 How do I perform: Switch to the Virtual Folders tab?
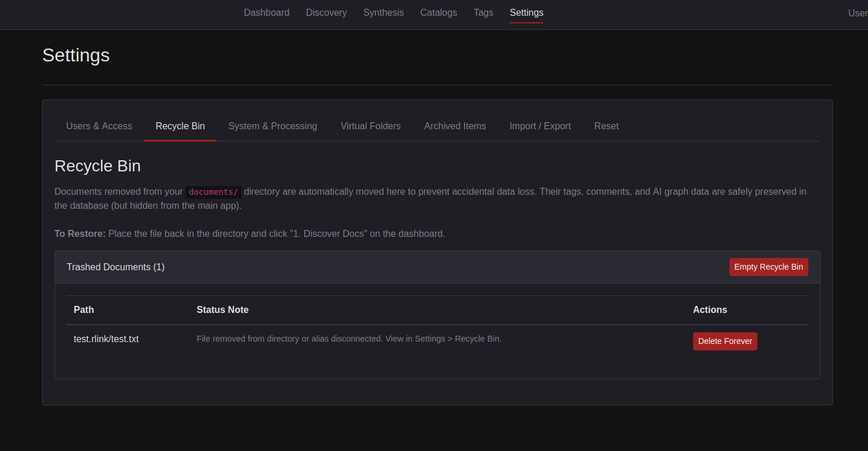tap(370, 126)
